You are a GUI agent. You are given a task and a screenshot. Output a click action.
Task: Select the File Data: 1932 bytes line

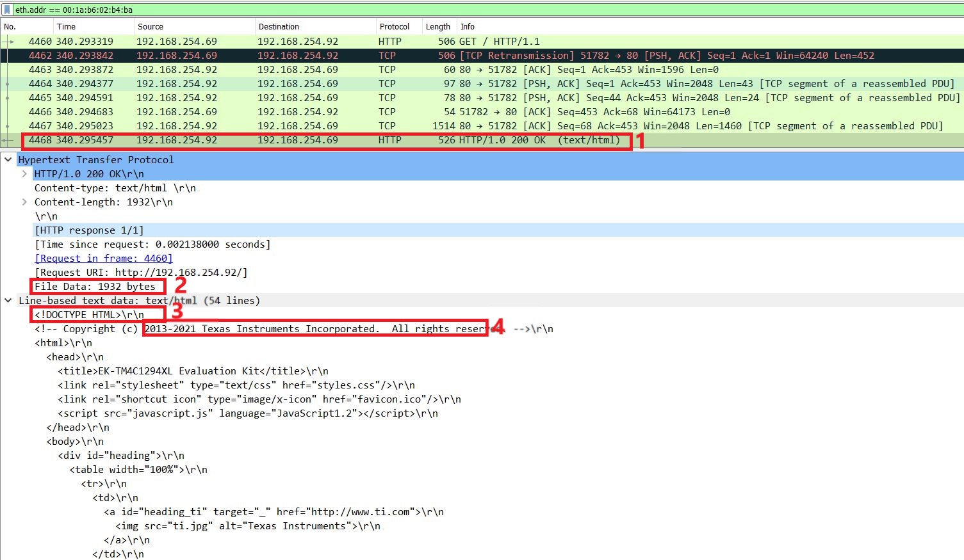[95, 287]
